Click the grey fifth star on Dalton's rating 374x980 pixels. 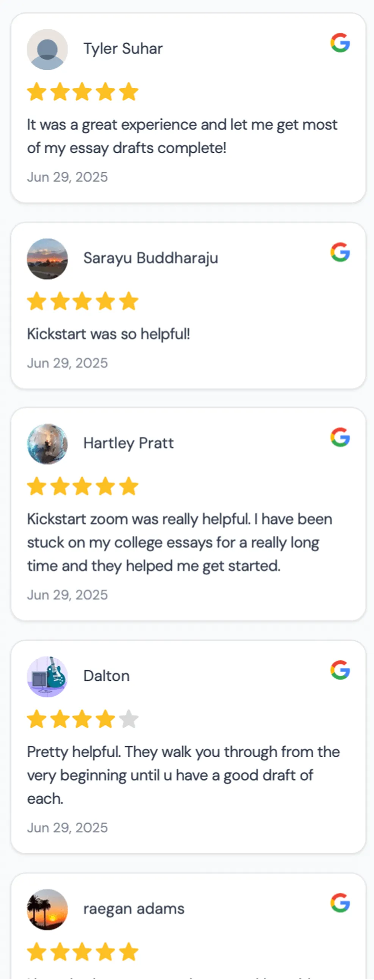pyautogui.click(x=128, y=719)
